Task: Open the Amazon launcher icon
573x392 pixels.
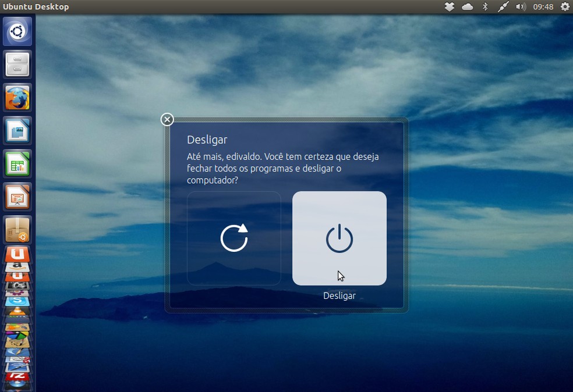Action: point(17,267)
